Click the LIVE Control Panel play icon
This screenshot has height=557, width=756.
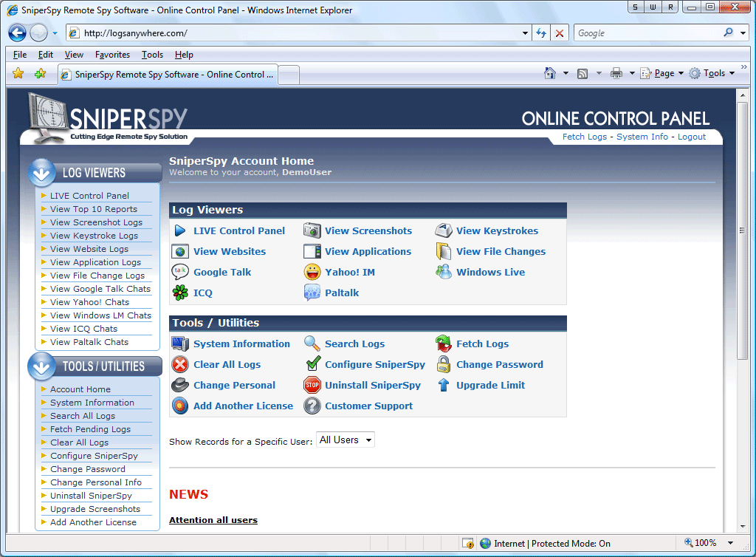point(180,230)
